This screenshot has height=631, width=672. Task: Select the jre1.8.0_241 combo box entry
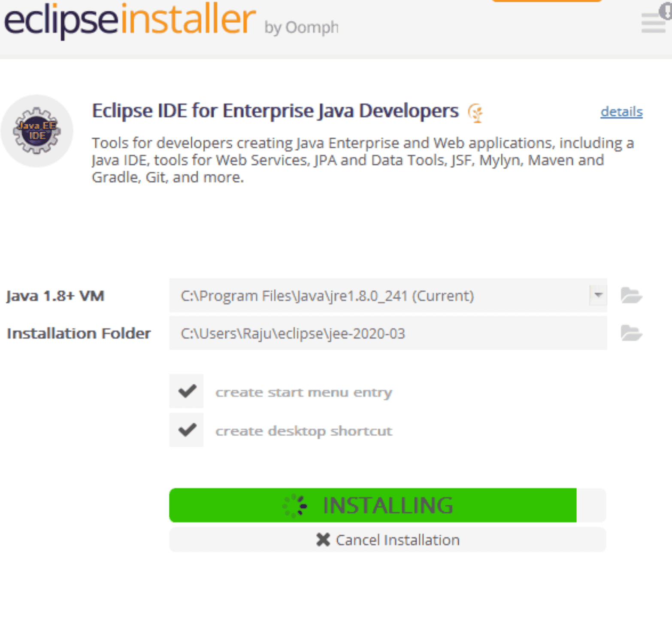(x=326, y=295)
